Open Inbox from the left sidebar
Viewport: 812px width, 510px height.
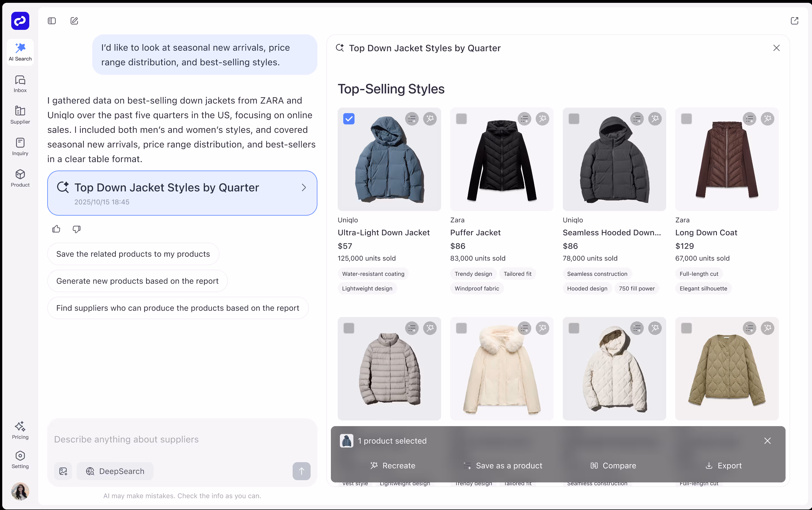click(x=20, y=83)
